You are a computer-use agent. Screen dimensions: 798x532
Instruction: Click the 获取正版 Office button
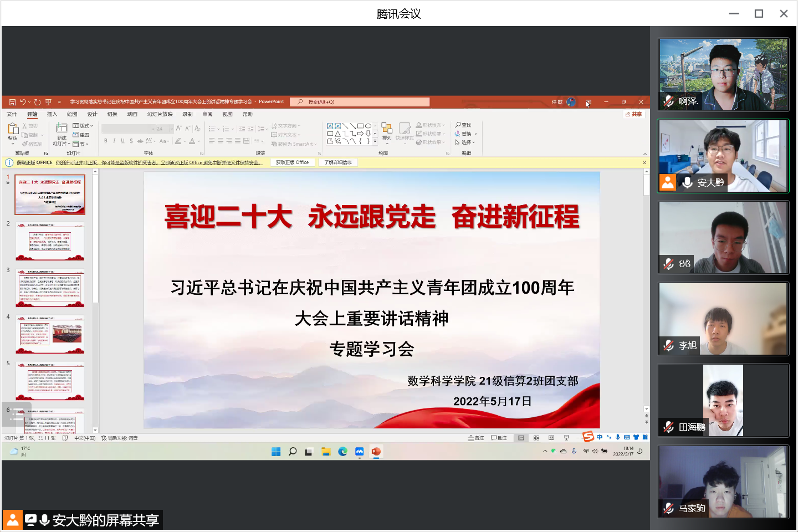coord(293,162)
